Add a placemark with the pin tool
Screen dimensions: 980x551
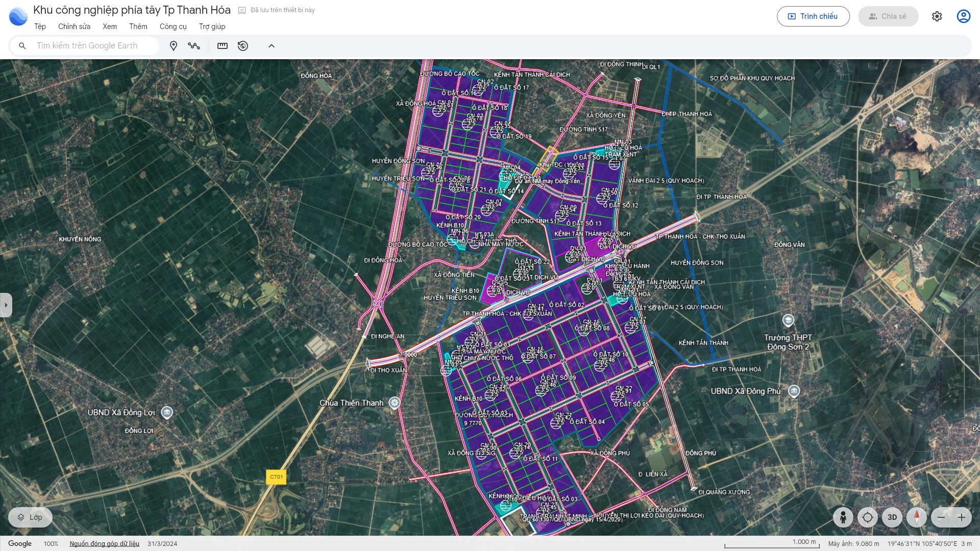(x=174, y=46)
